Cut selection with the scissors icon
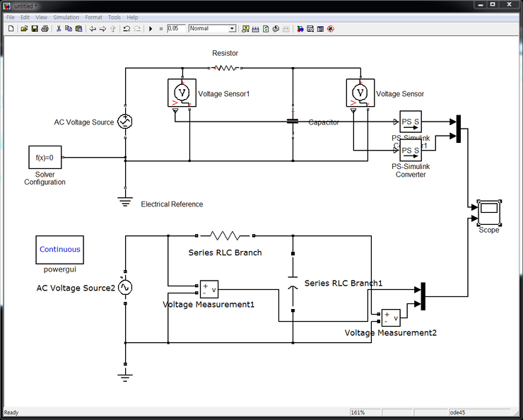This screenshot has height=420, width=523. pos(59,29)
